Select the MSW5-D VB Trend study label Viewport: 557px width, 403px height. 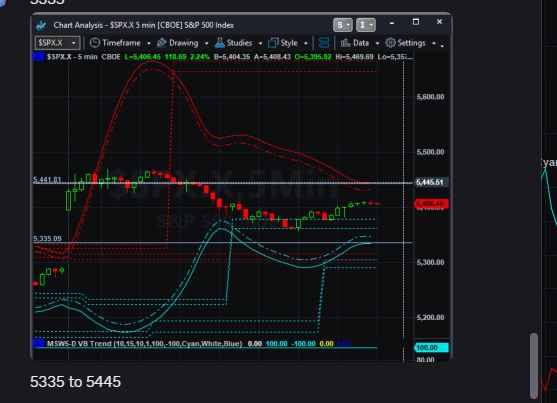click(145, 344)
